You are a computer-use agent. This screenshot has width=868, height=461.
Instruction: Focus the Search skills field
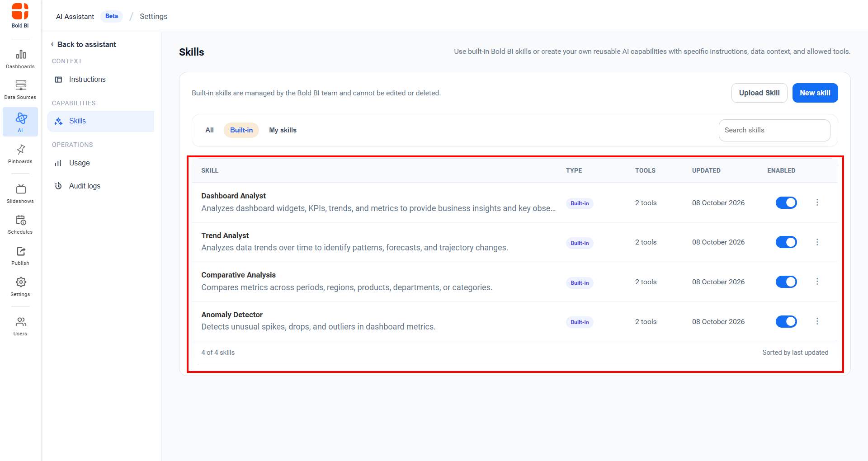pyautogui.click(x=774, y=130)
